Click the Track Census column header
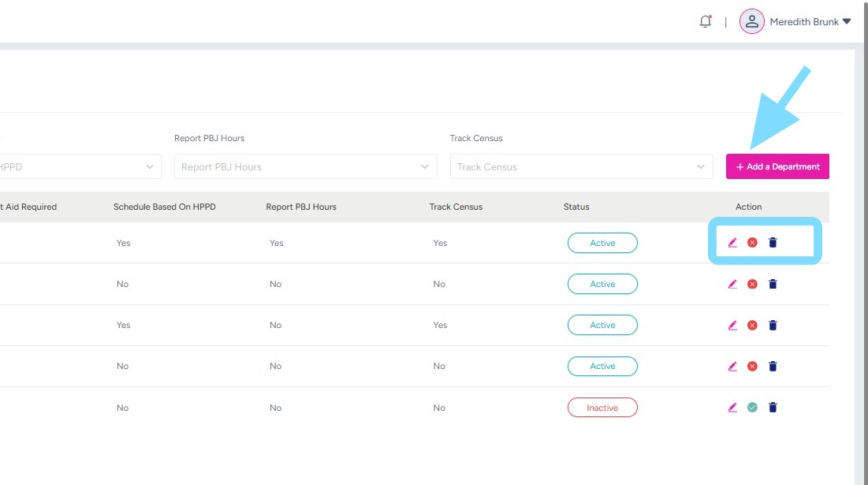Screen dimensions: 868x485 pos(456,207)
